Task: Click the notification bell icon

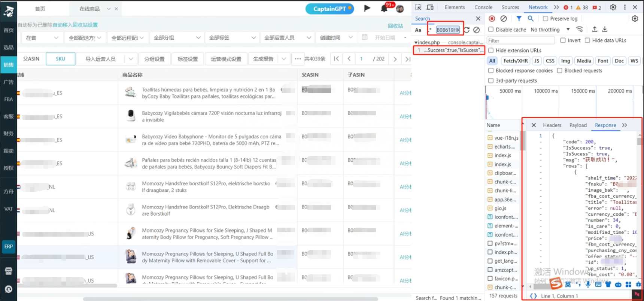Action: [x=384, y=9]
